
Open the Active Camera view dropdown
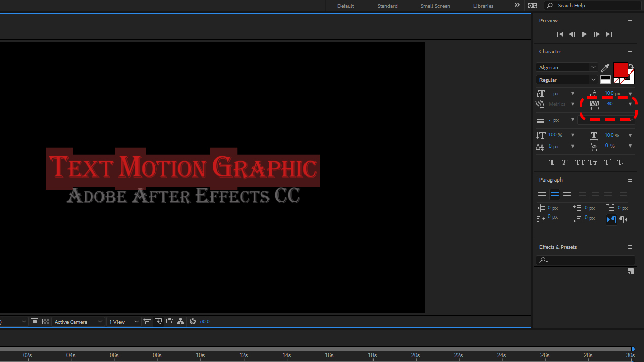click(78, 322)
